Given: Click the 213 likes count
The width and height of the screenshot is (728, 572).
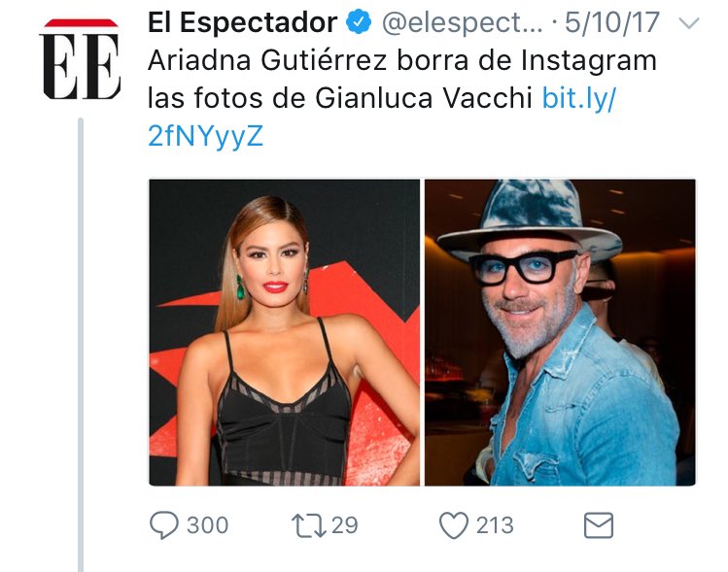Looking at the screenshot, I should 495,525.
